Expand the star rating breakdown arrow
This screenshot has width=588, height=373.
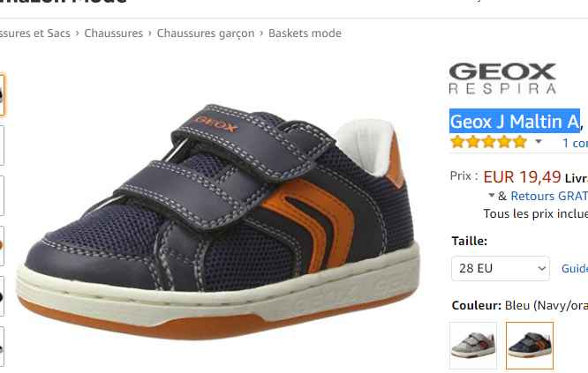click(x=539, y=142)
